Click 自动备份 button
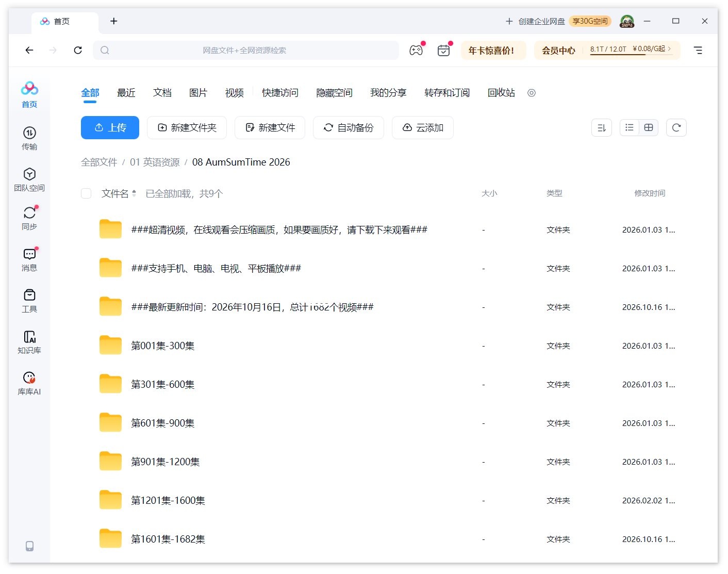 [x=349, y=127]
